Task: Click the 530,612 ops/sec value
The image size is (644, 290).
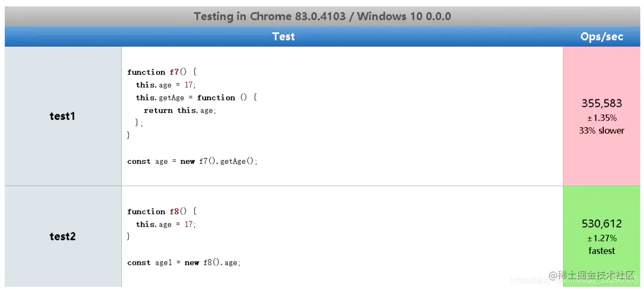Action: (602, 223)
